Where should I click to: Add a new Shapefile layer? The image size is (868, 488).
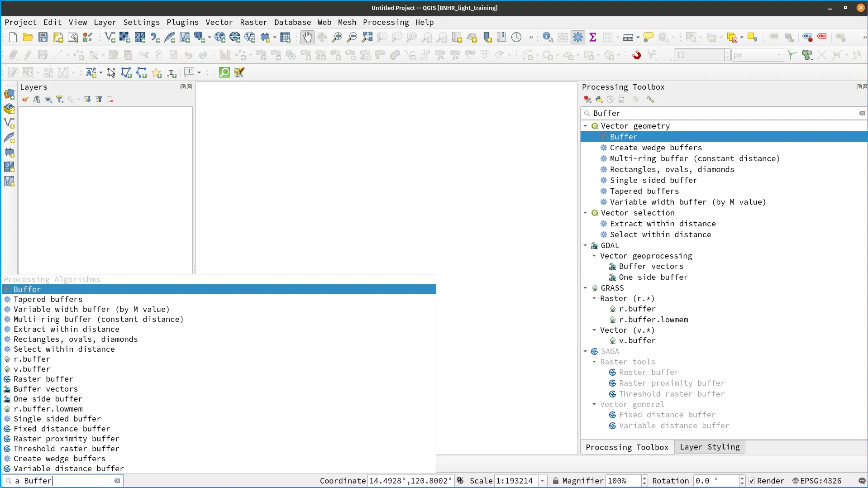[x=9, y=123]
